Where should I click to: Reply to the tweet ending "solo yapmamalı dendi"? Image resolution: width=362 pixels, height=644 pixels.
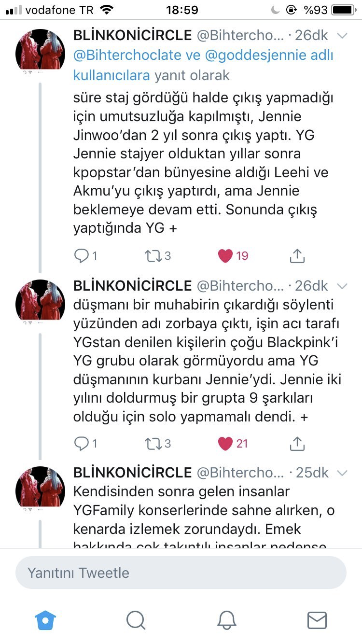pyautogui.click(x=81, y=443)
